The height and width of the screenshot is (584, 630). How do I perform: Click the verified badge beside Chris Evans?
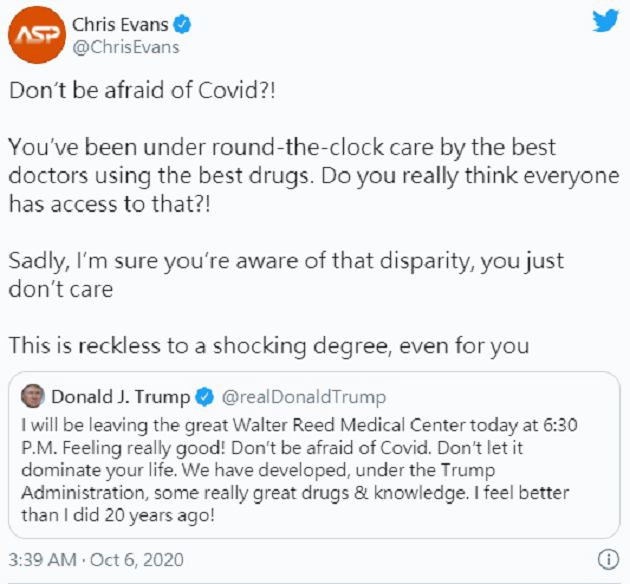tap(182, 25)
